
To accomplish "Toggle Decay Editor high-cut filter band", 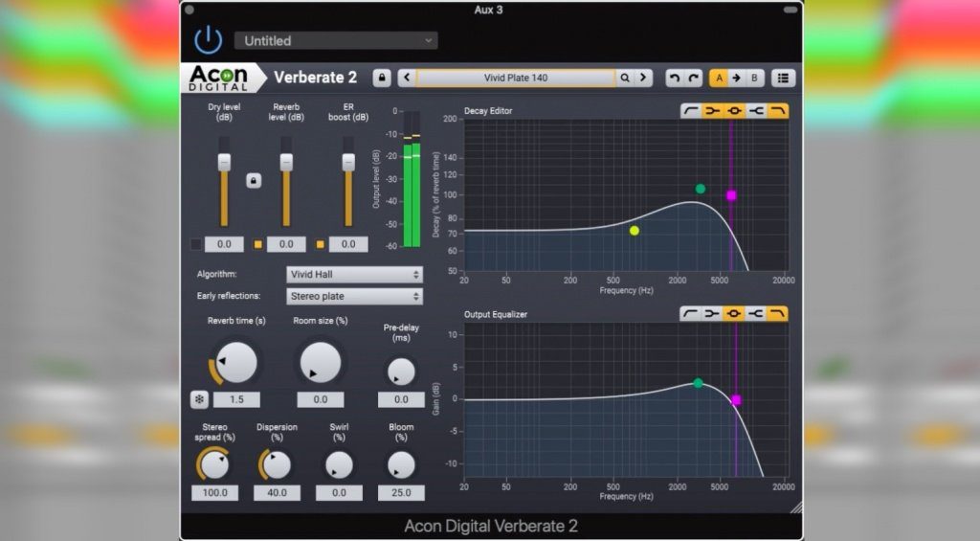I will coord(778,111).
